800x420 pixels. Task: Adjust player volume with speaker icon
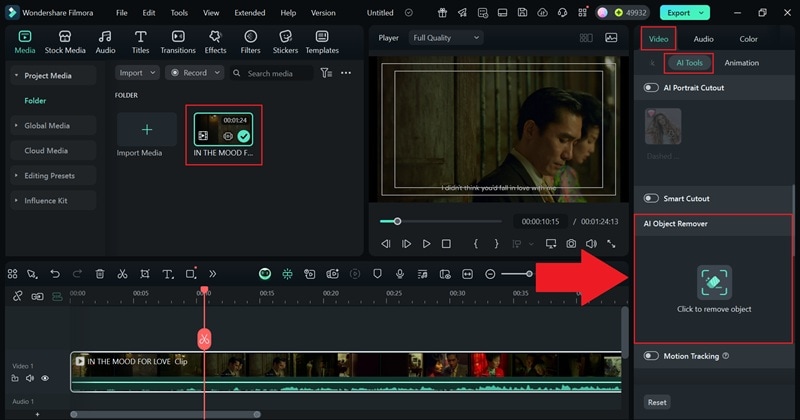pyautogui.click(x=591, y=244)
